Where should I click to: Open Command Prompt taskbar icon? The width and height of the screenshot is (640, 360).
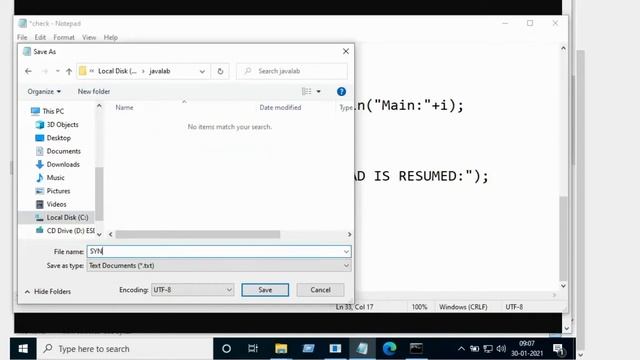point(416,349)
